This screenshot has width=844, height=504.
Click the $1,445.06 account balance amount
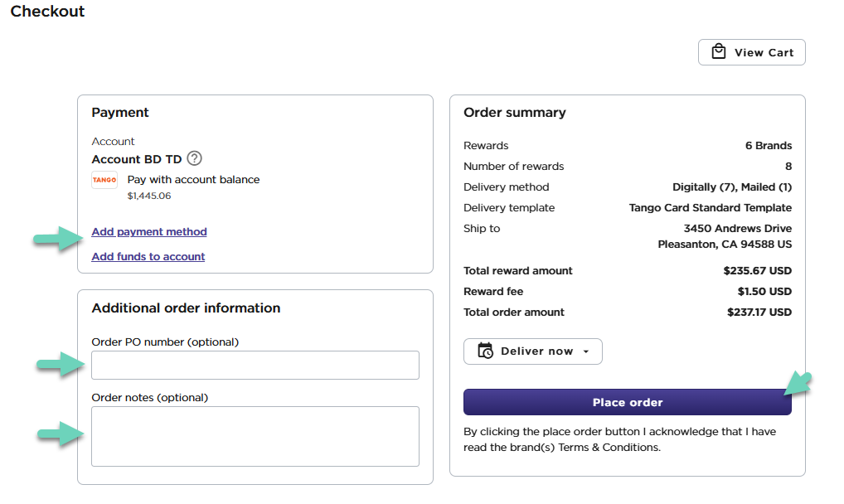point(149,196)
